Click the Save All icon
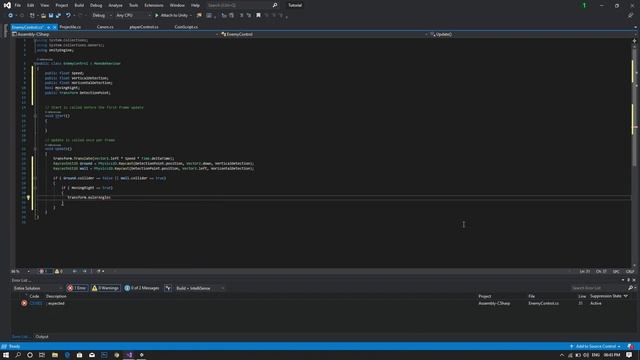Screen dimensions: 640x360 point(58,16)
